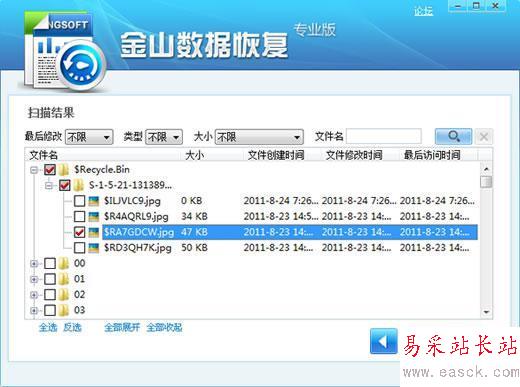Expand the folder 03 node
This screenshot has width=520, height=387.
34,311
